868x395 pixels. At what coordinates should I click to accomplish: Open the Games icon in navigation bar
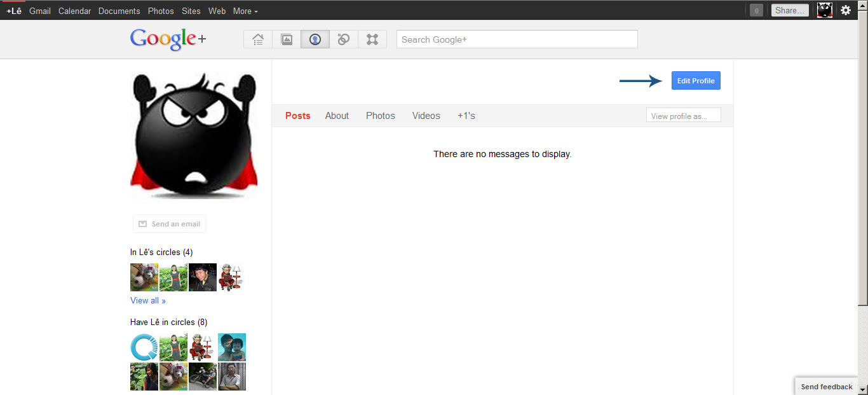[x=372, y=39]
